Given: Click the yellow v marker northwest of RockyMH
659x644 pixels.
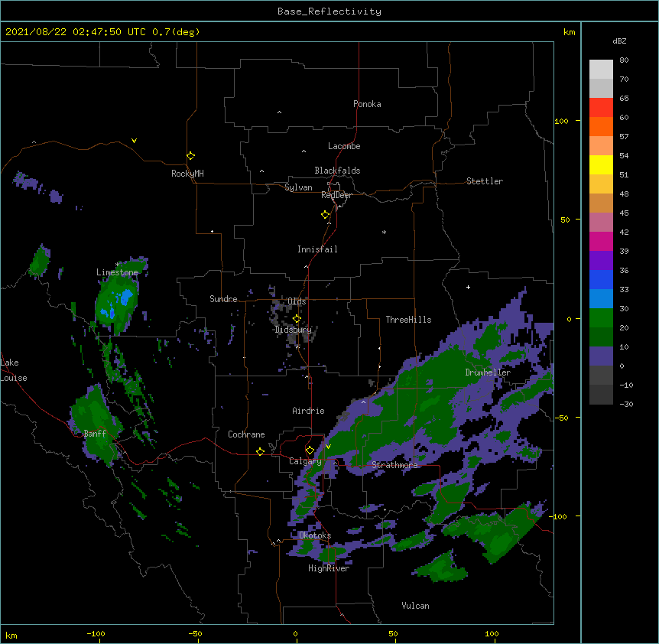Looking at the screenshot, I should click(x=134, y=141).
